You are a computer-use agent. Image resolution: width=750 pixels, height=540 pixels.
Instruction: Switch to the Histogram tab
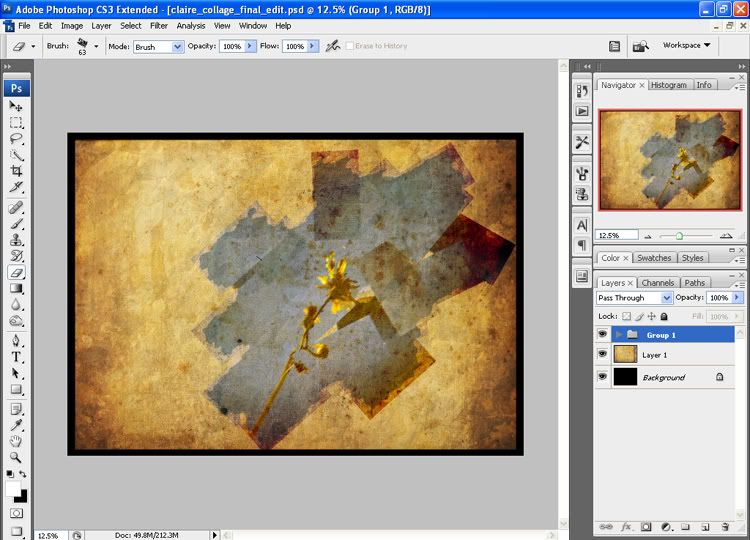click(669, 85)
